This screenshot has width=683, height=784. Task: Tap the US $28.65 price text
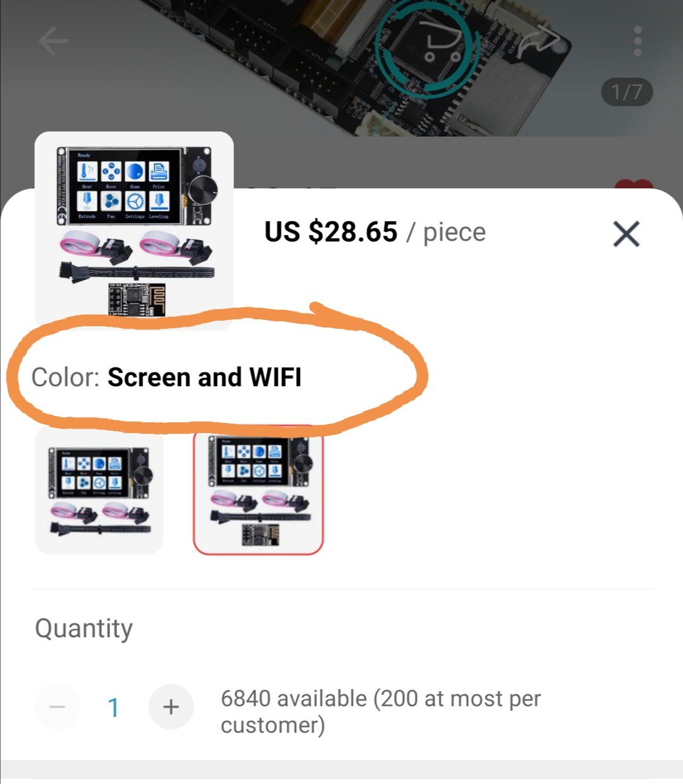[331, 232]
